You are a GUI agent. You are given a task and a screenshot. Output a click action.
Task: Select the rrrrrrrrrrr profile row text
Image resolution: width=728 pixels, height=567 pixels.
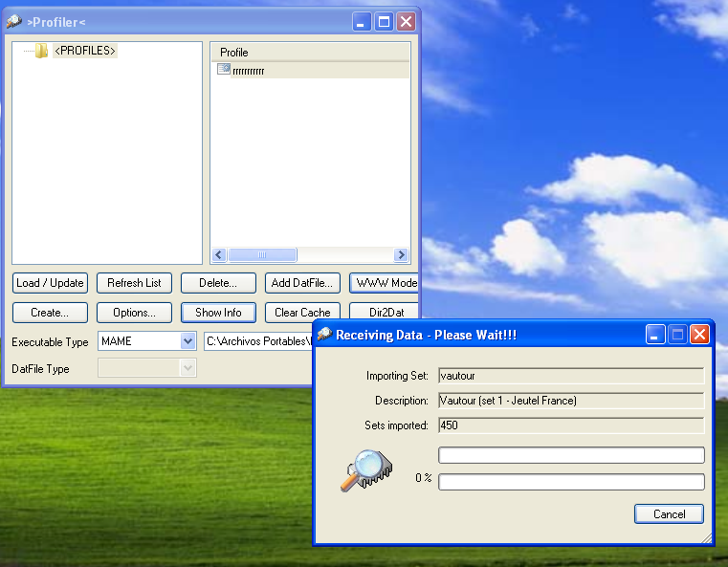click(x=249, y=71)
